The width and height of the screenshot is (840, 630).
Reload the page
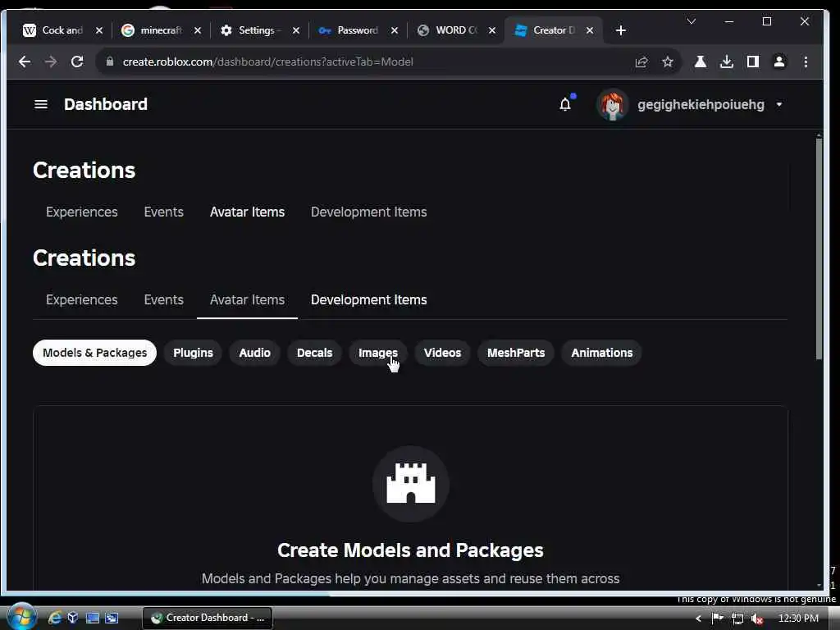77,62
